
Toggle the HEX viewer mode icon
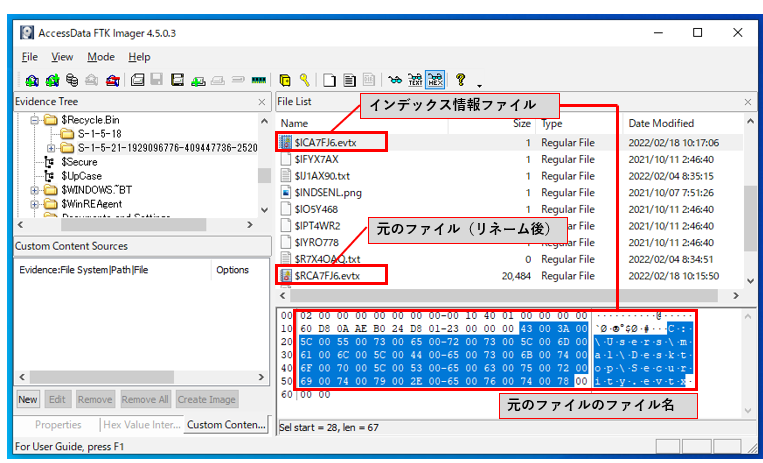pos(435,79)
